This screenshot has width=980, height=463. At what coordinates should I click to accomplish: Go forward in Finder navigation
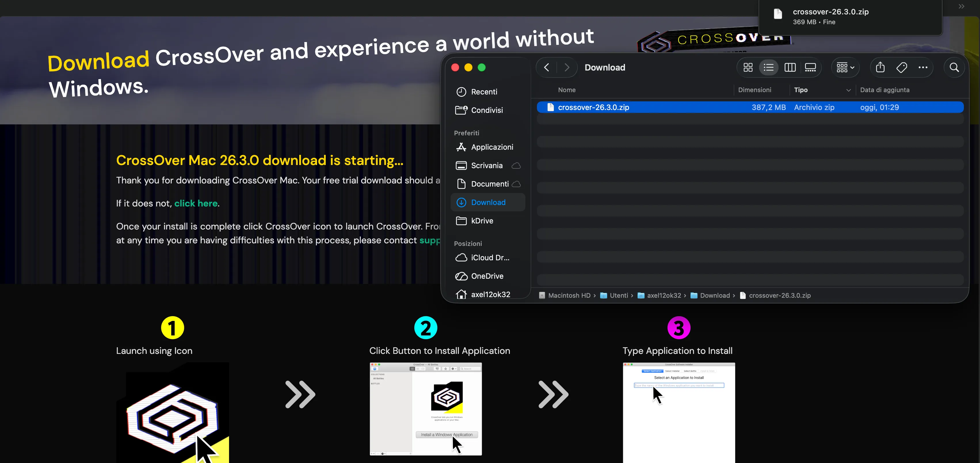pos(567,67)
